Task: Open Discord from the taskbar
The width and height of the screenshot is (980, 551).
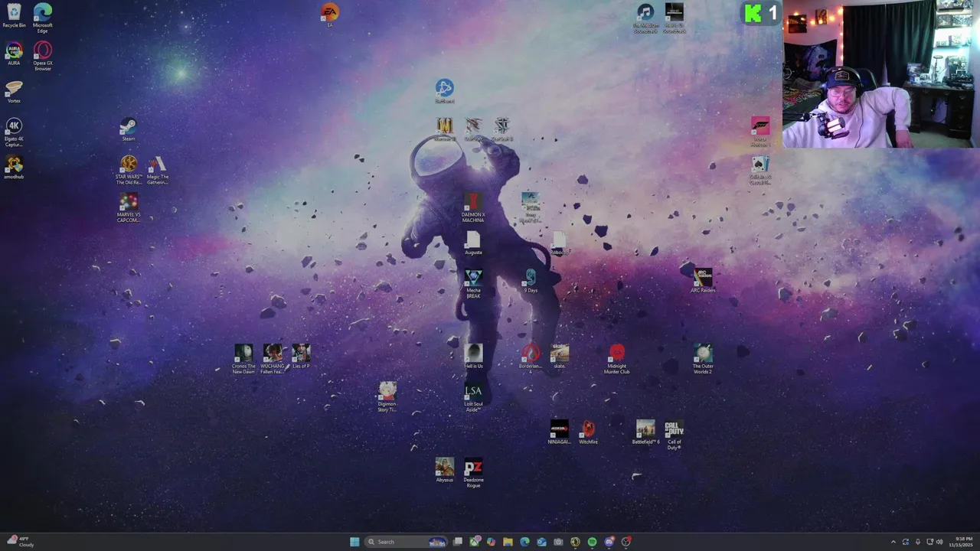Action: [609, 542]
